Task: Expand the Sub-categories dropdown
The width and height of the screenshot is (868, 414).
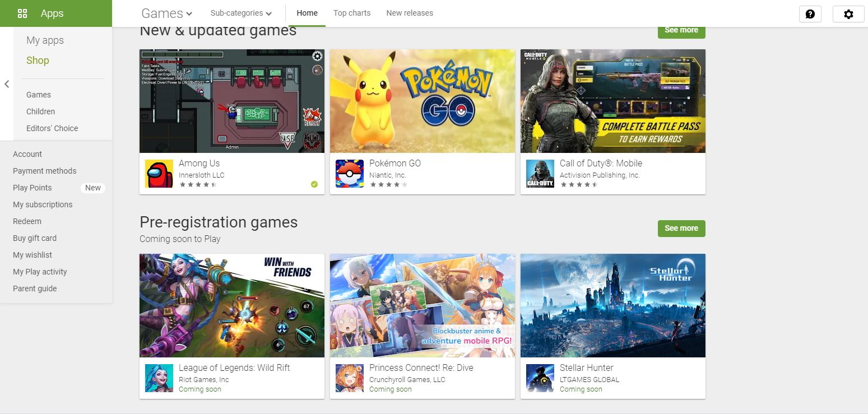Action: point(240,12)
